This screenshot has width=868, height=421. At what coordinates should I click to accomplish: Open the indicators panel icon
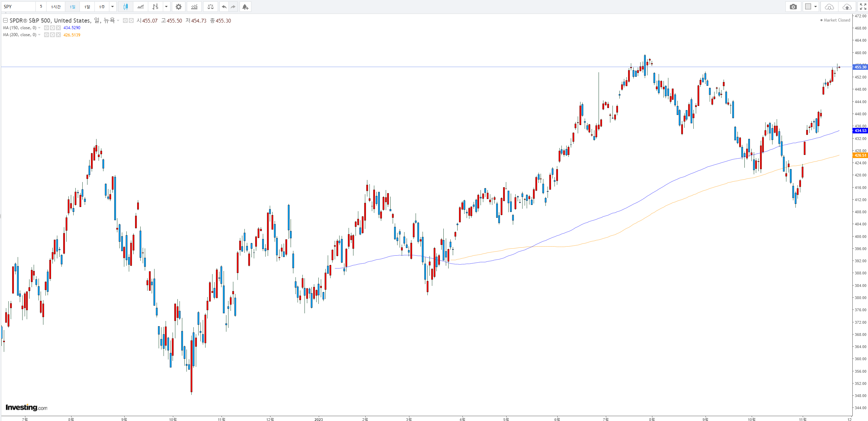[x=194, y=7]
